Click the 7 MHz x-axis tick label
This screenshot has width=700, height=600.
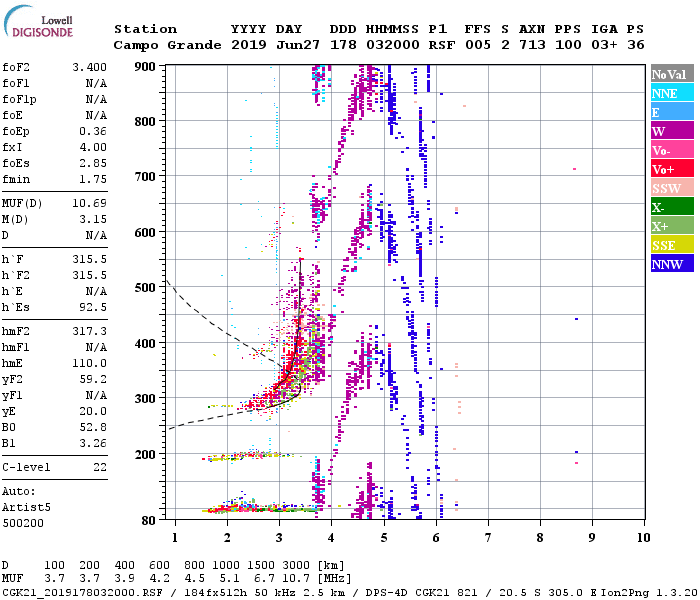coord(488,538)
